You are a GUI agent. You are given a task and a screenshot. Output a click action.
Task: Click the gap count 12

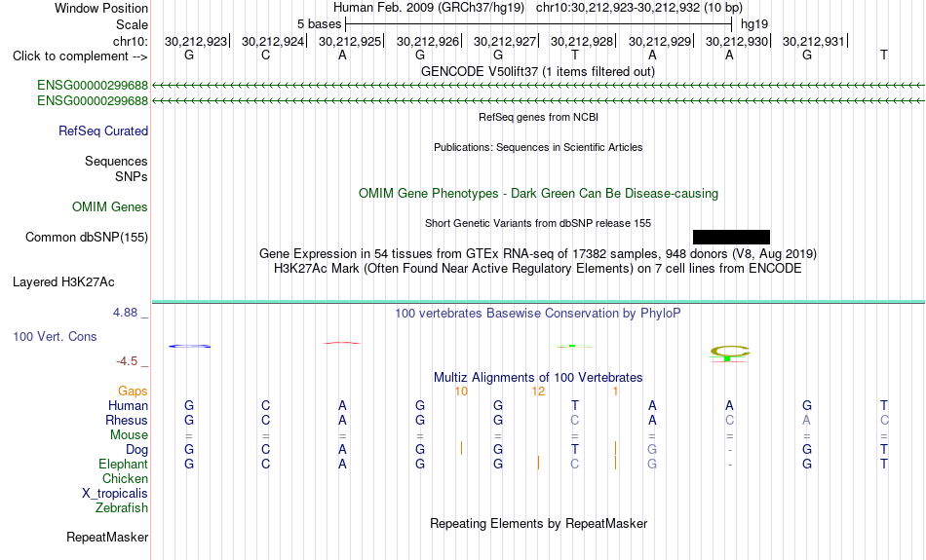click(538, 392)
